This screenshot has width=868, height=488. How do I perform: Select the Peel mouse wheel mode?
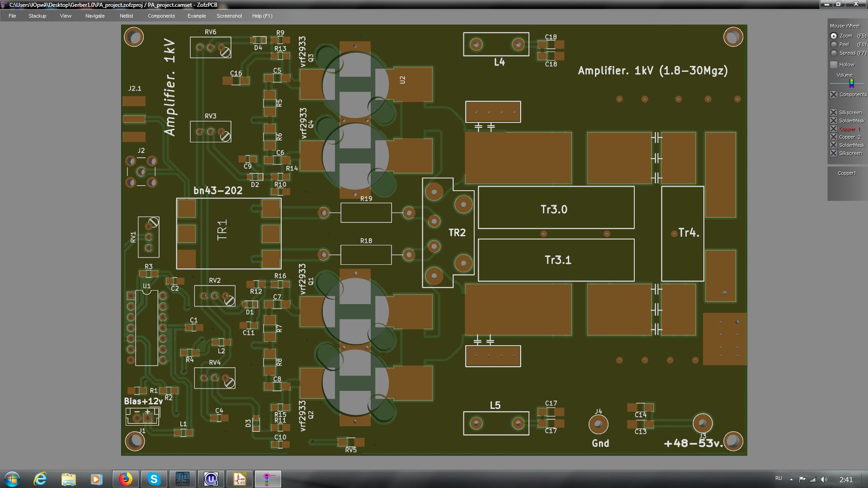(x=834, y=44)
